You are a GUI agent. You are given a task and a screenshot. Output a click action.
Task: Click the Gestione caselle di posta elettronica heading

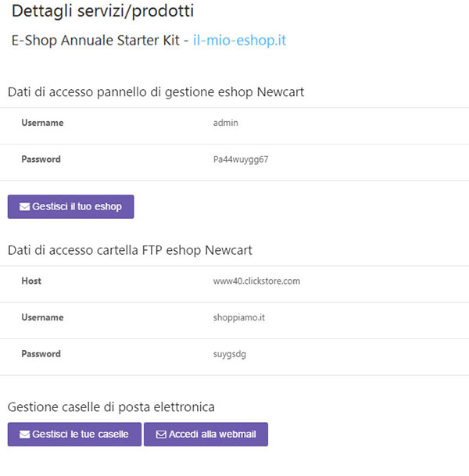[x=111, y=407]
